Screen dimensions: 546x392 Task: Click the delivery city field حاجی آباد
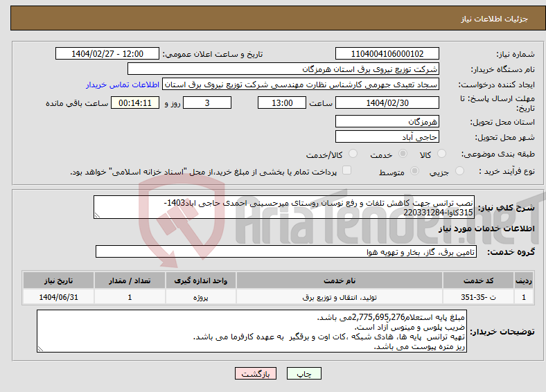point(387,137)
